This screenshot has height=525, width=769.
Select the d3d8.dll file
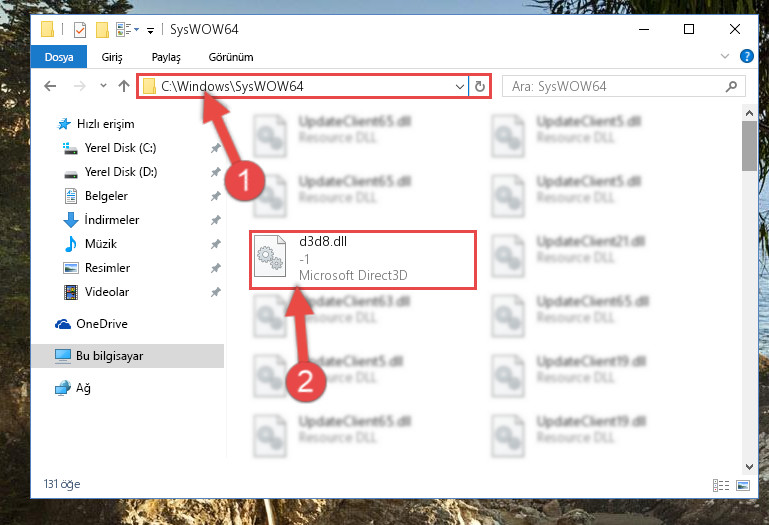click(362, 260)
